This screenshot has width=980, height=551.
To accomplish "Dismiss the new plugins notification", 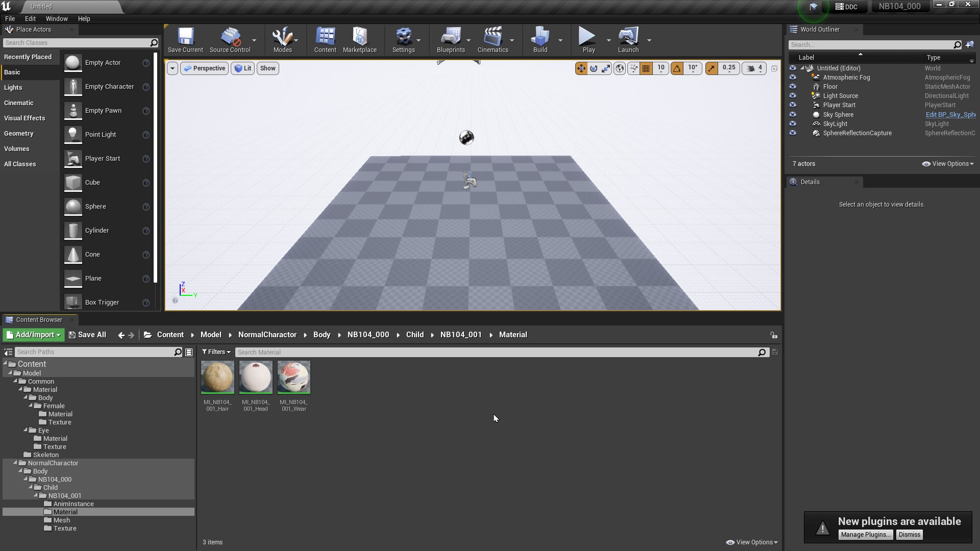I will tap(909, 535).
